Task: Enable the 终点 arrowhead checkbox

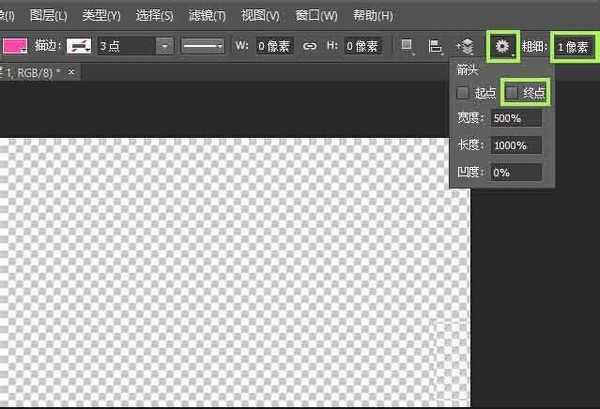Action: (513, 93)
